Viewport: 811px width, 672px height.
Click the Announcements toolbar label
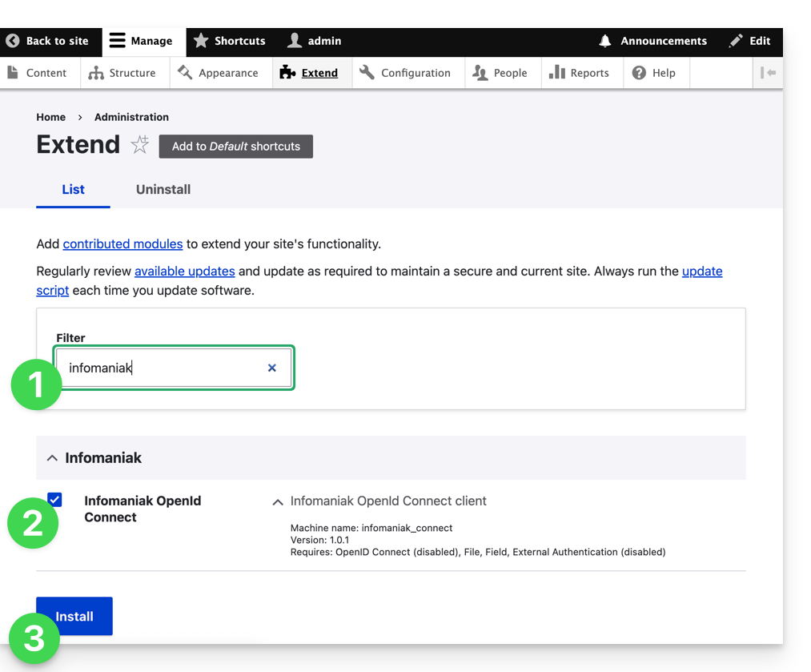[x=664, y=41]
